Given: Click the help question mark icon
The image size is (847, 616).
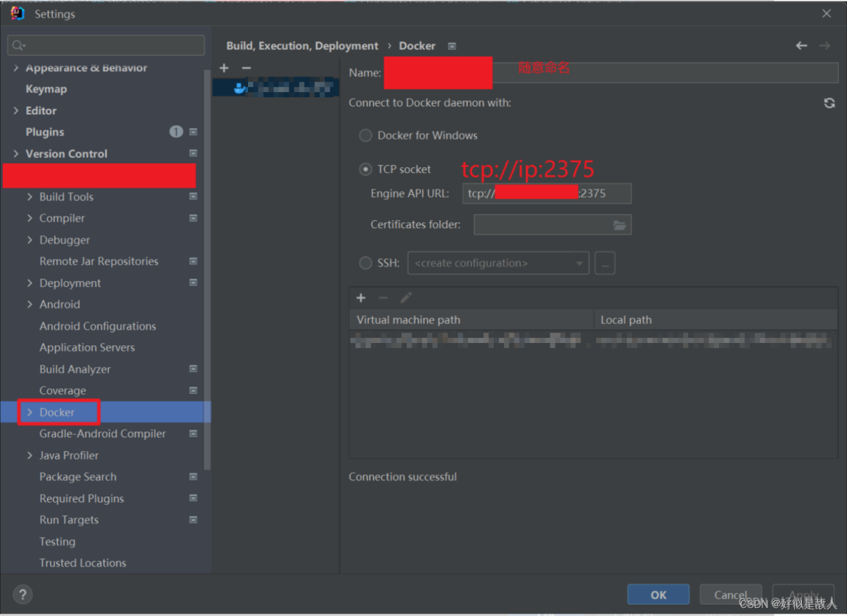Looking at the screenshot, I should pyautogui.click(x=23, y=594).
